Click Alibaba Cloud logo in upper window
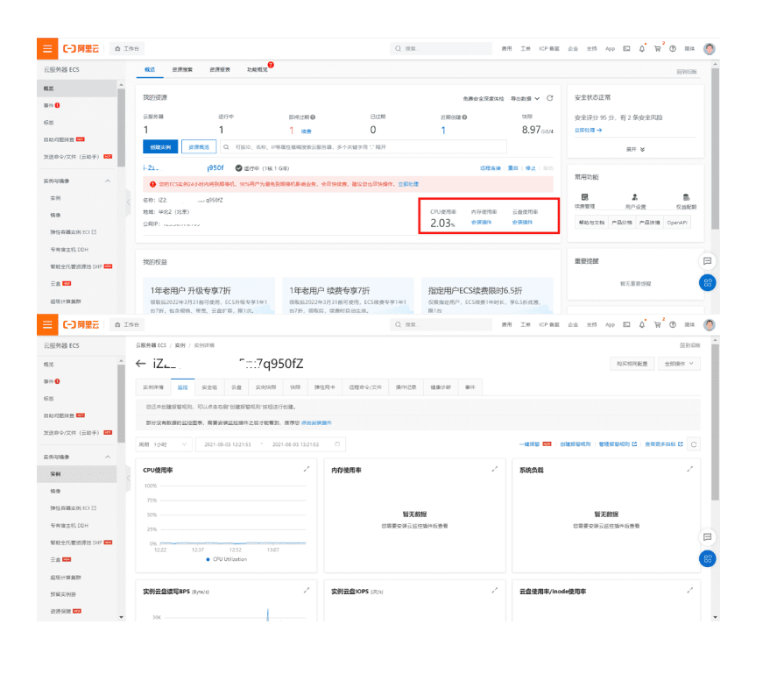The image size is (784, 681). pos(81,48)
